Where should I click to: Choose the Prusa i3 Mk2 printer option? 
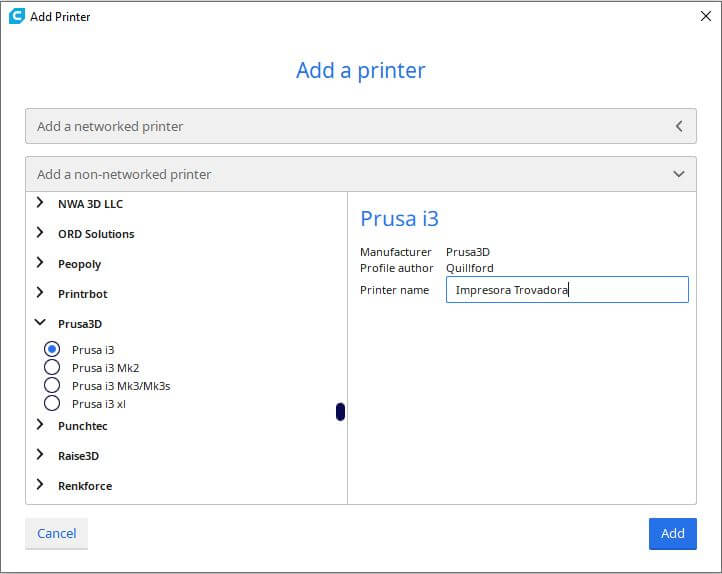(x=52, y=368)
